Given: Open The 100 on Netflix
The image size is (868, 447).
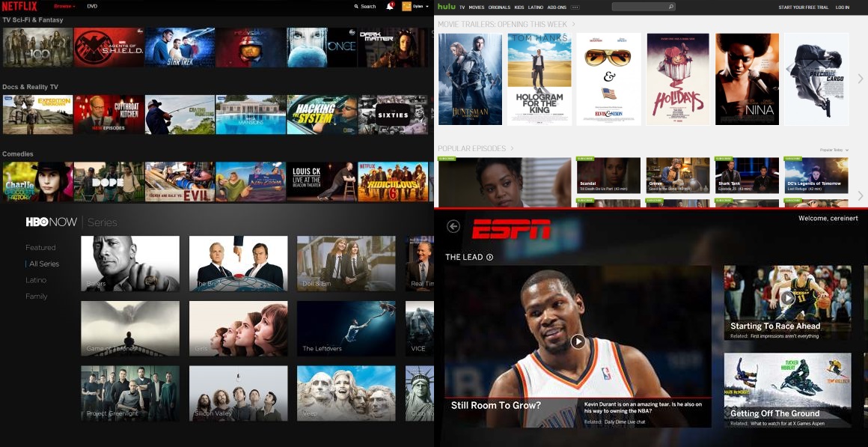Looking at the screenshot, I should click(37, 47).
